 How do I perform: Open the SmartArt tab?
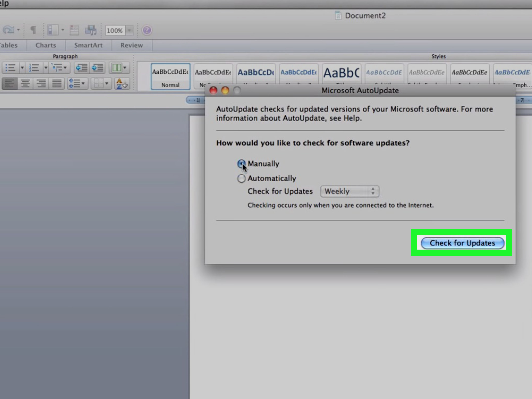tap(88, 45)
